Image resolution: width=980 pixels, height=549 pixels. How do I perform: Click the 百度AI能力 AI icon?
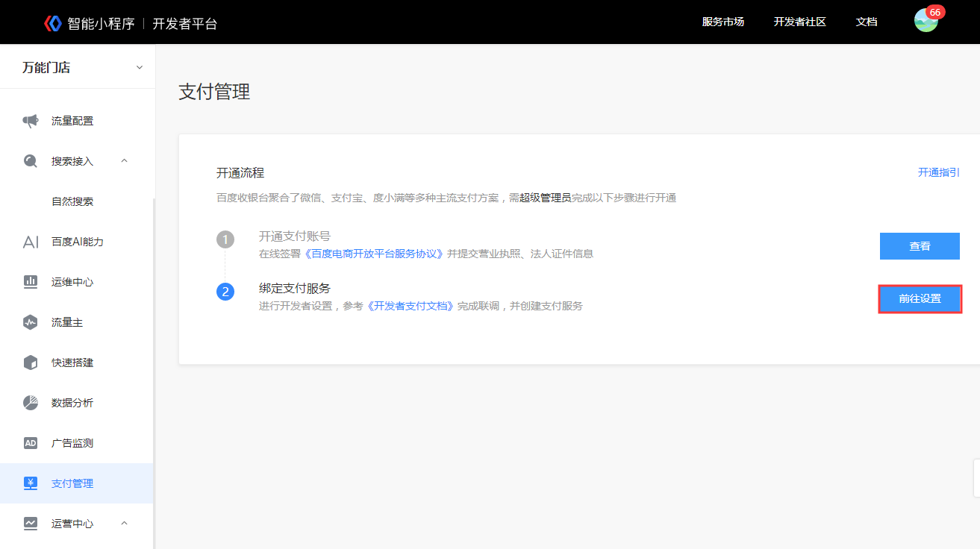click(x=31, y=242)
